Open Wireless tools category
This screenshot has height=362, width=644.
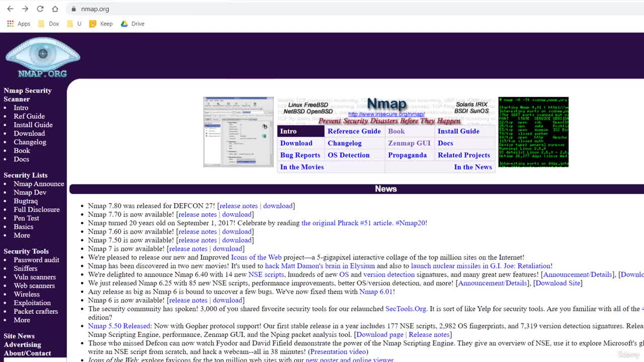point(27,294)
